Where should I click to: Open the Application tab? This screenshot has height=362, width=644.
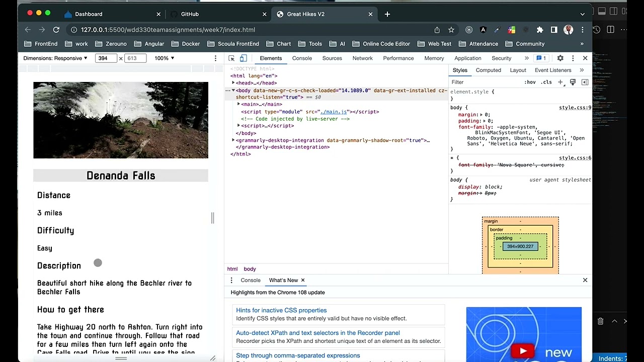(467, 58)
